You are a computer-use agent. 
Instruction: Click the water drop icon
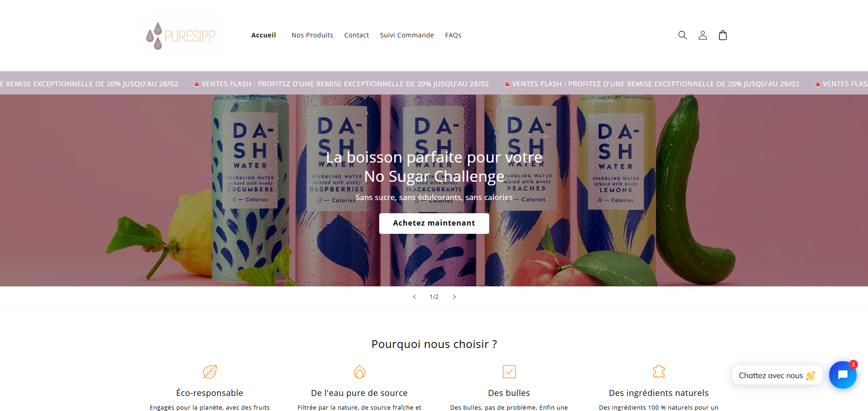point(360,372)
